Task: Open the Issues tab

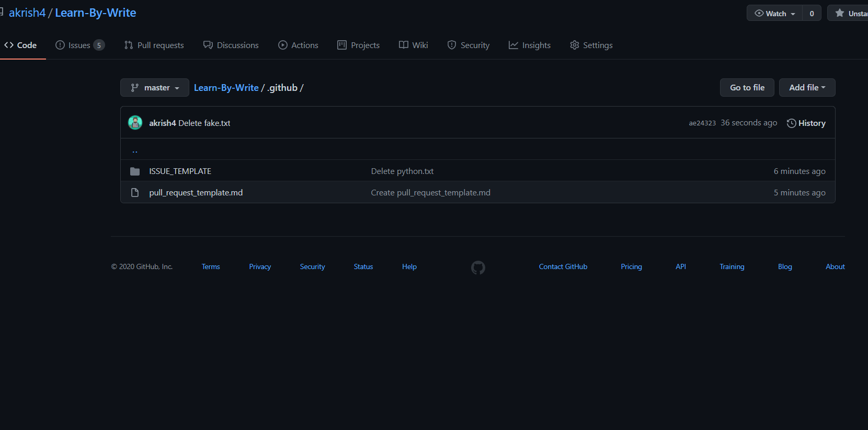Action: 79,45
